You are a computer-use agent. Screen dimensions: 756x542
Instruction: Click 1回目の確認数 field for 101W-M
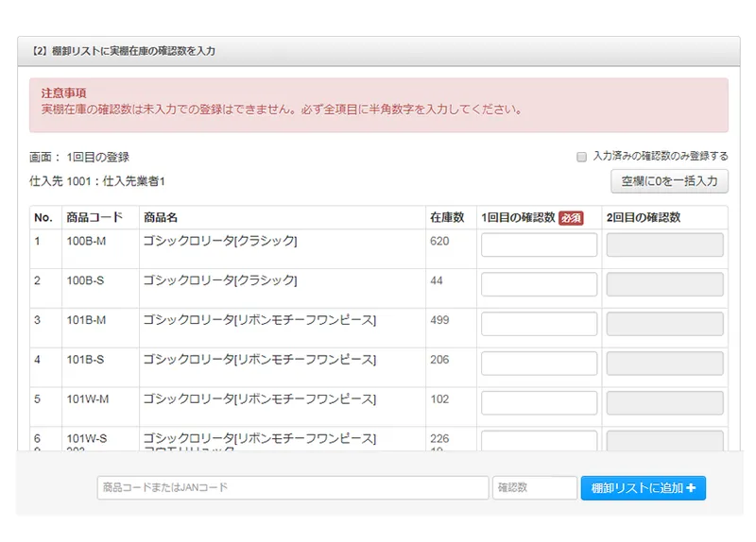[539, 403]
